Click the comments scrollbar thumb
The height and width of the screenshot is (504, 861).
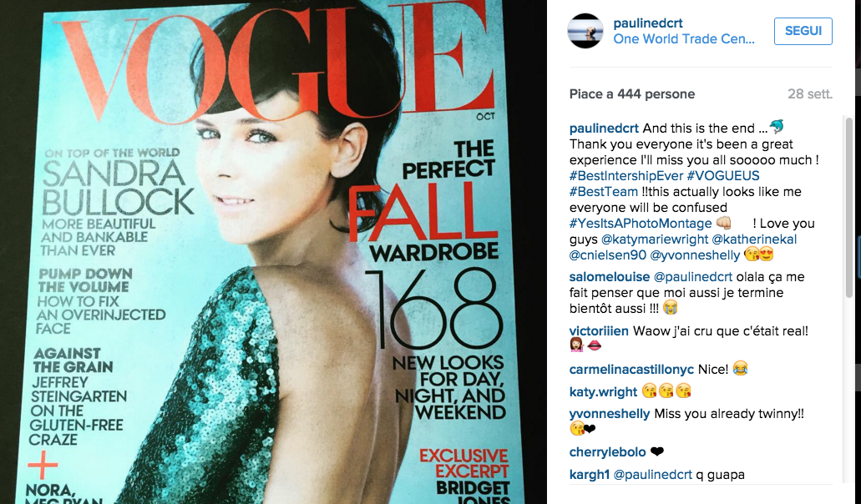click(849, 207)
